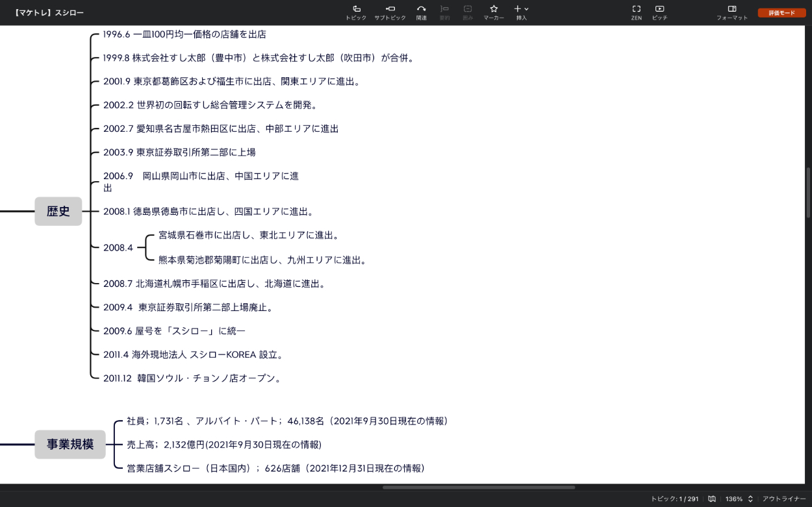Select the 2008.4 subtopic
Viewport: 812px width, 507px height.
point(118,247)
